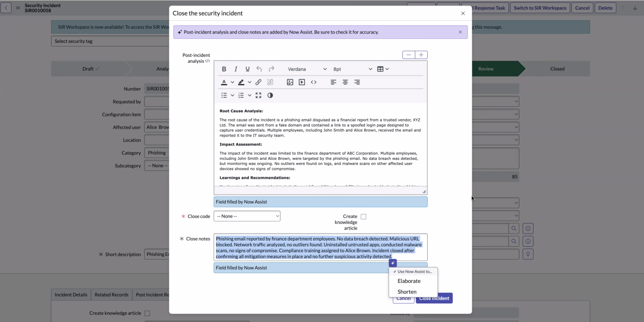644x322 pixels.
Task: Expand numbered list style arrow
Action: pos(249,95)
